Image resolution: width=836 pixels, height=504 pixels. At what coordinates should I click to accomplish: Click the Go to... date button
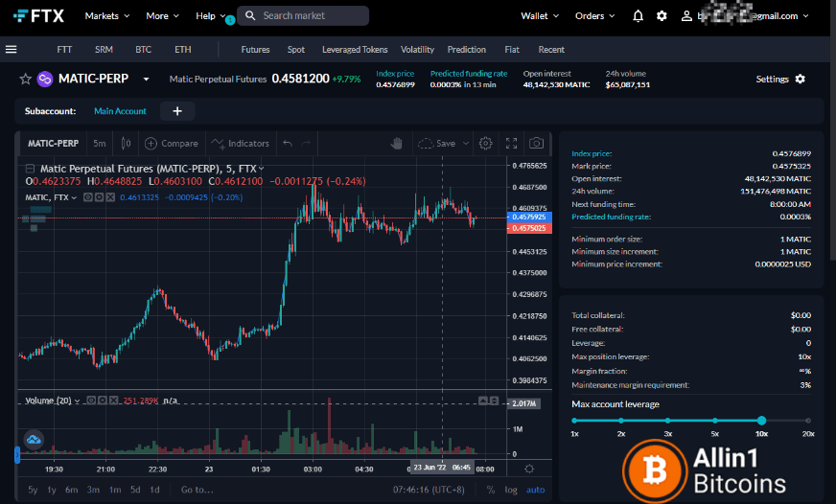197,490
